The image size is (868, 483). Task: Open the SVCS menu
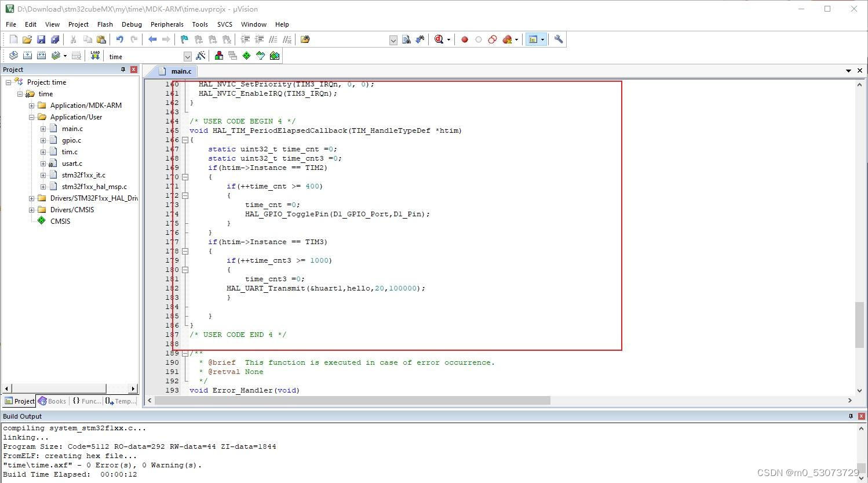[225, 24]
